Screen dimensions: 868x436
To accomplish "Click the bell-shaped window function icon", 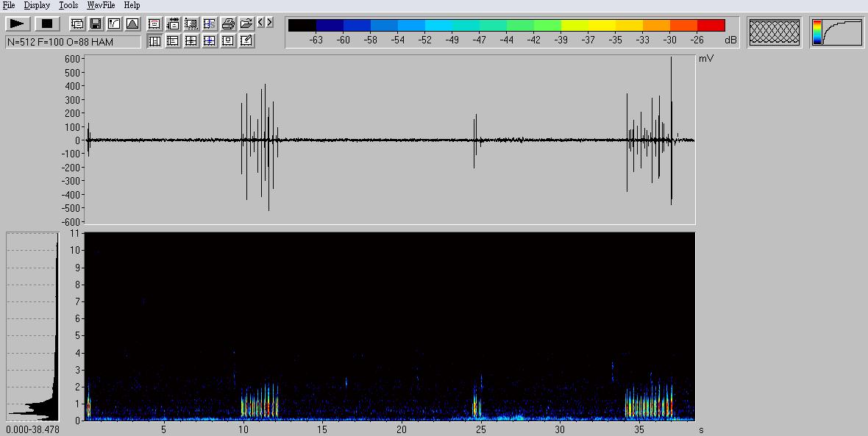I will pos(132,24).
